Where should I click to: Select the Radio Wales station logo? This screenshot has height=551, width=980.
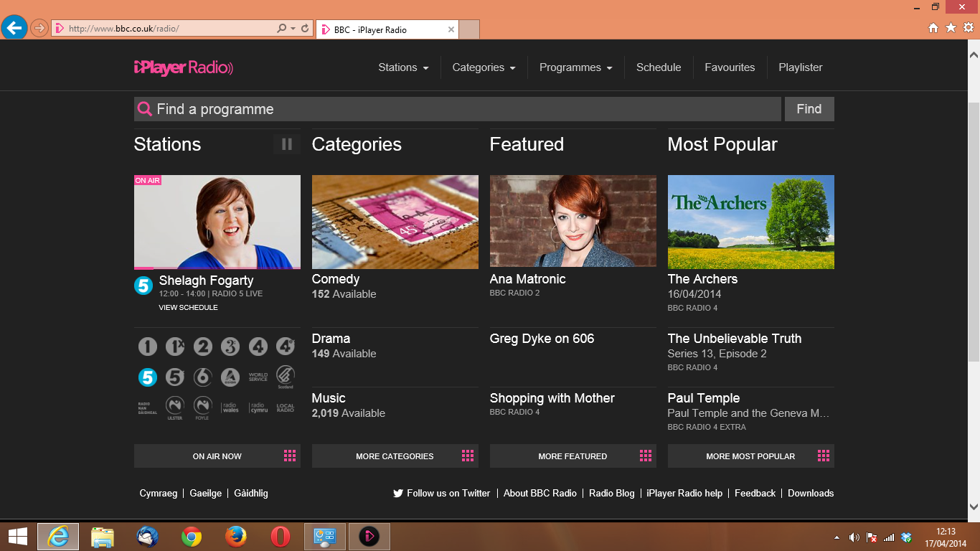230,407
